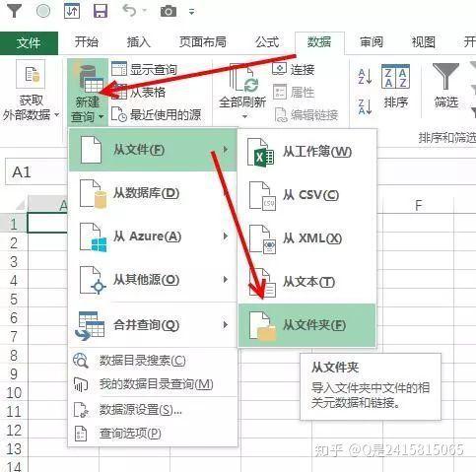Click the Excel workbook icon beside 从工作簿
This screenshot has width=476, height=472.
pos(260,153)
